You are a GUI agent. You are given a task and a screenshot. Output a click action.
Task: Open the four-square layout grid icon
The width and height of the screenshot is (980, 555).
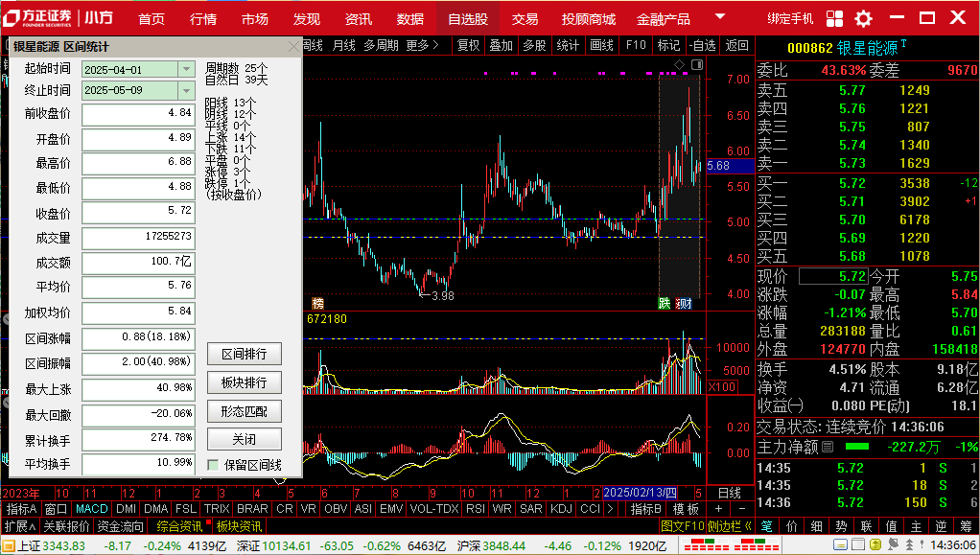[834, 18]
